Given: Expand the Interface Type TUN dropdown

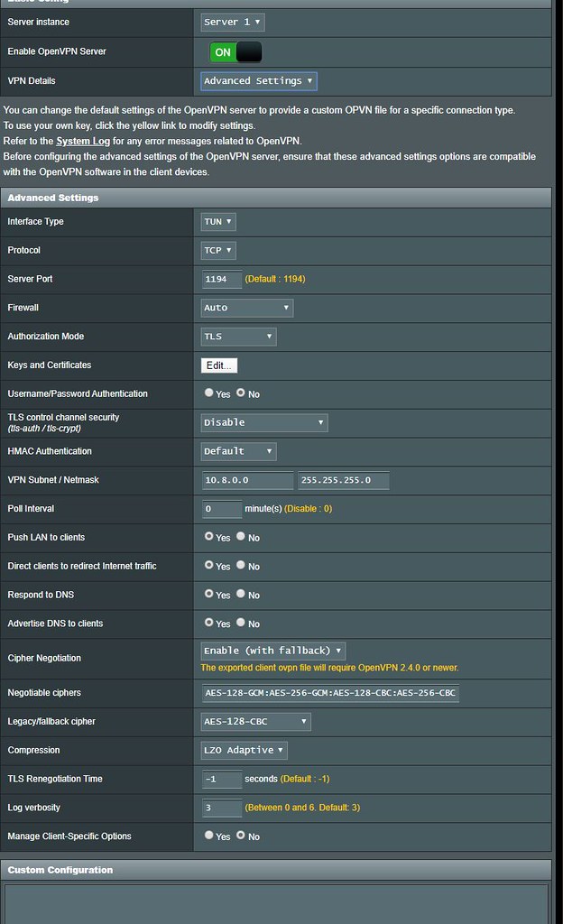Looking at the screenshot, I should pyautogui.click(x=218, y=222).
